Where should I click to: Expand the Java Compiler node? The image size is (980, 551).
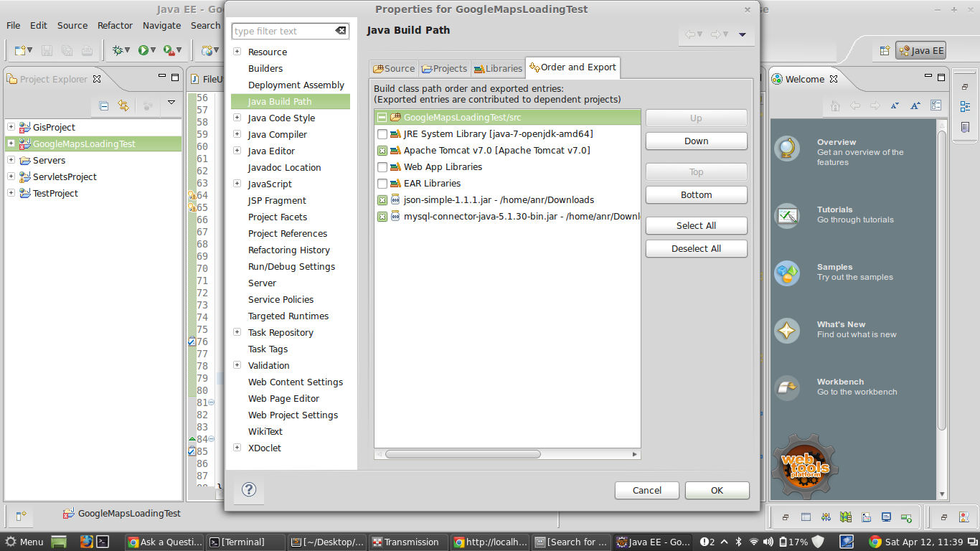pos(237,134)
